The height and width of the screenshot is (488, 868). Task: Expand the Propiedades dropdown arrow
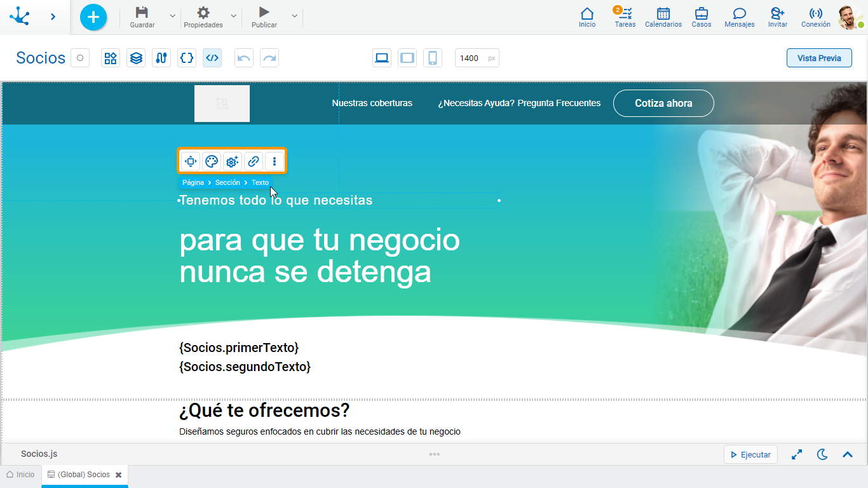coord(233,16)
